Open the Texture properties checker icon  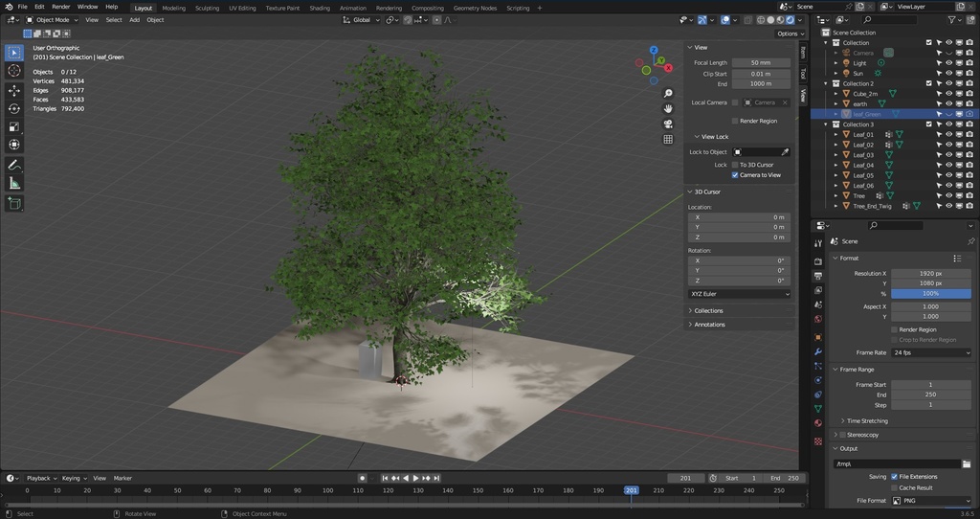pyautogui.click(x=818, y=440)
